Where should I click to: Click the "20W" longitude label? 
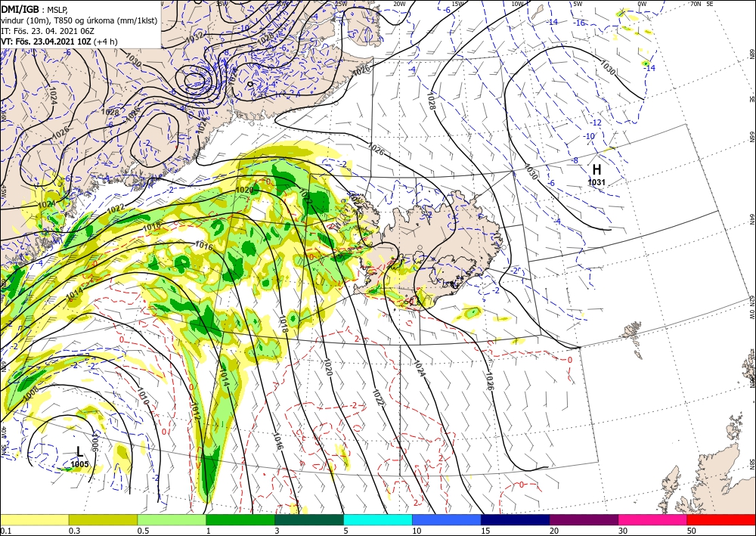(x=398, y=4)
